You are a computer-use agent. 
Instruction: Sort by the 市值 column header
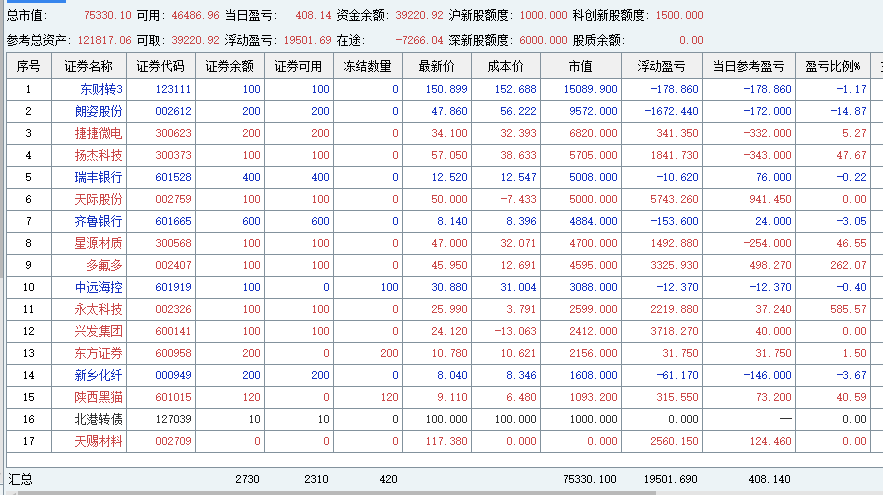[x=581, y=66]
